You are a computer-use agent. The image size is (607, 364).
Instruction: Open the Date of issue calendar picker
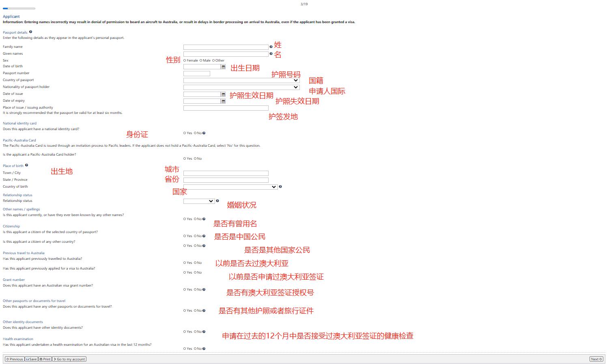click(223, 94)
